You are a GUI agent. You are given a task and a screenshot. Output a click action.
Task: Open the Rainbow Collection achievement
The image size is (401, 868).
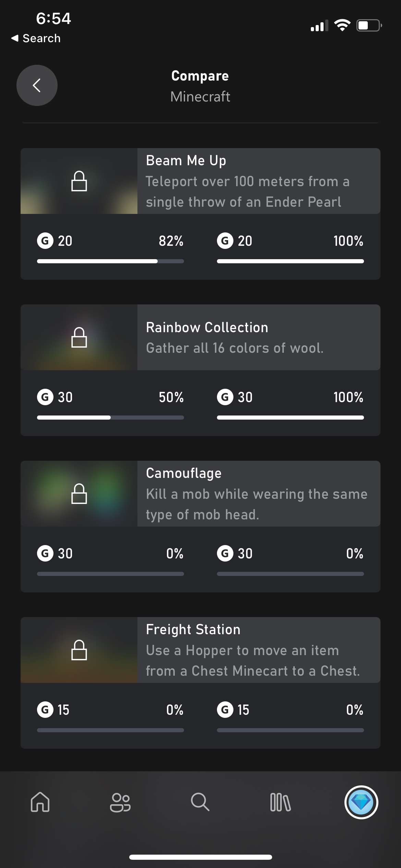point(207,327)
